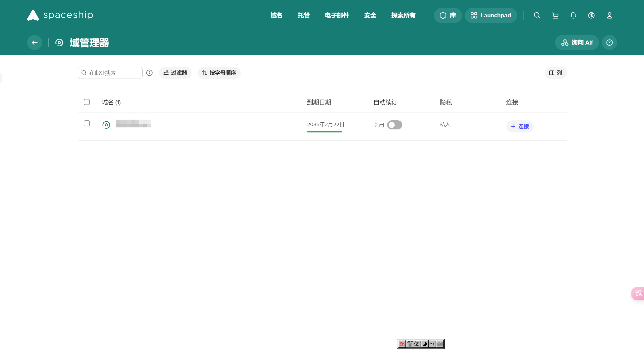Open the 过滤器 filter options
This screenshot has width=644, height=349.
(x=175, y=73)
